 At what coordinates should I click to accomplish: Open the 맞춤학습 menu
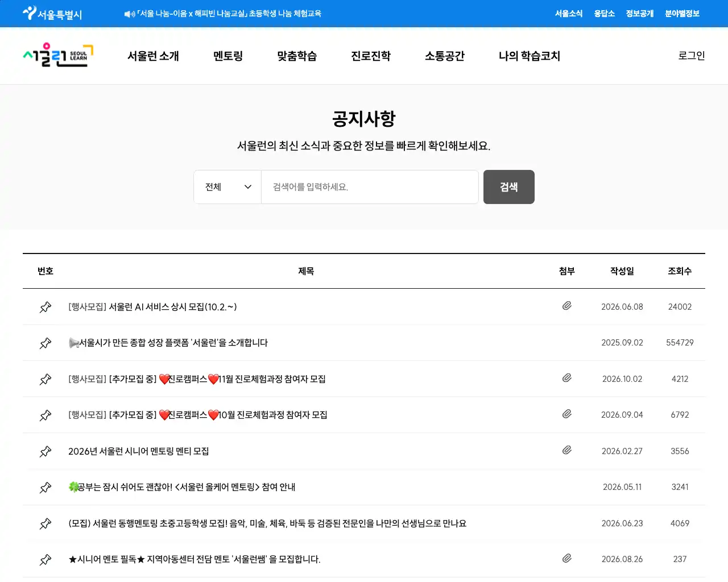click(x=297, y=56)
